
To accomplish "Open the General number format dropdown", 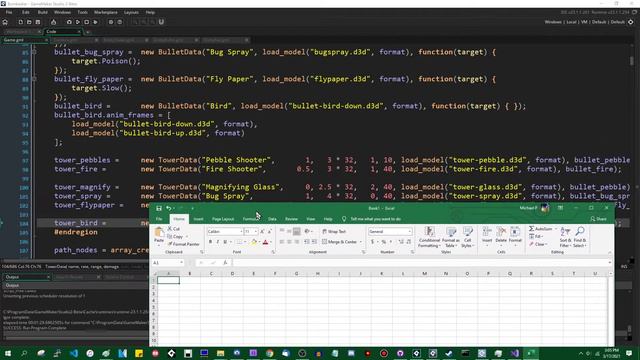I will (409, 231).
